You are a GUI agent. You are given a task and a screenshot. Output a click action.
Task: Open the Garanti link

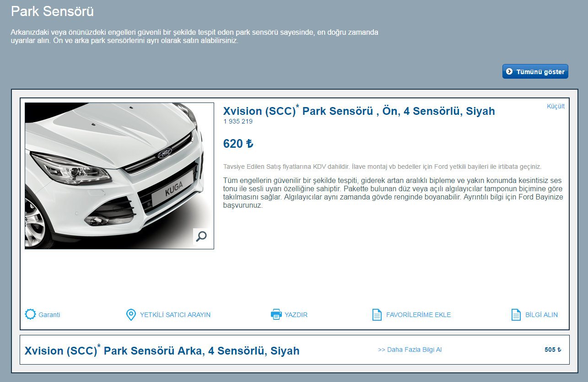coord(49,315)
